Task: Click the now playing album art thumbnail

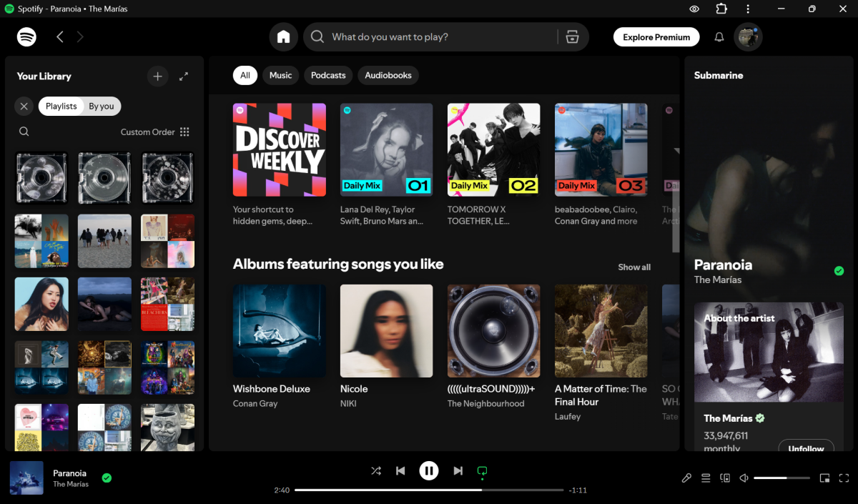Action: (x=26, y=478)
